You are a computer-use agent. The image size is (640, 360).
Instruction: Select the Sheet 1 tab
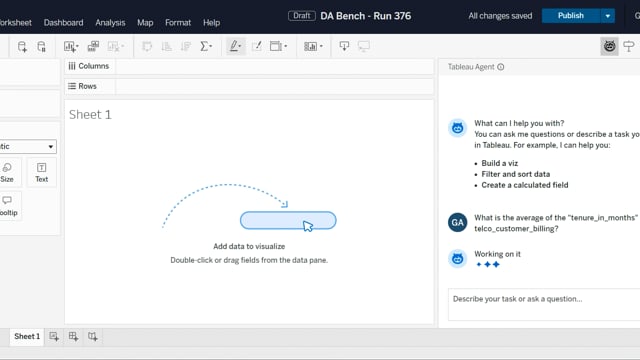(x=27, y=336)
